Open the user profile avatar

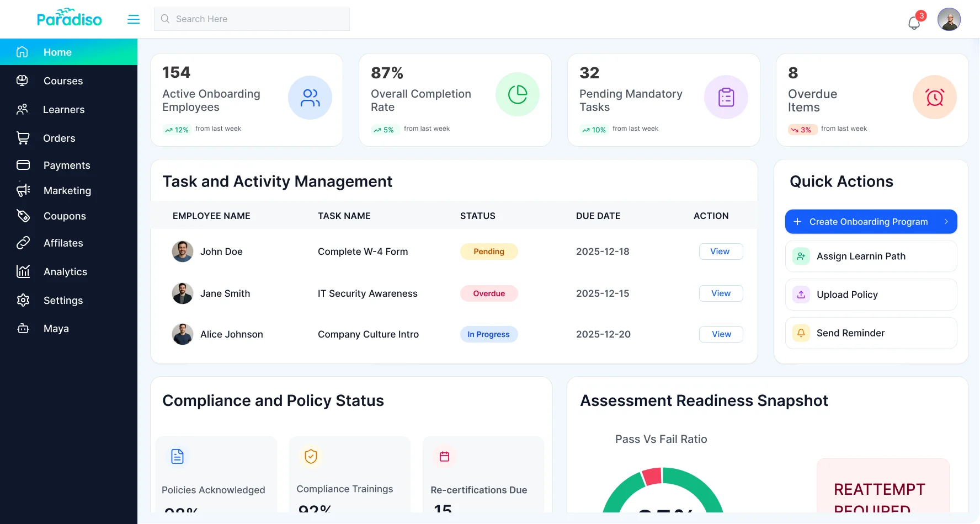tap(949, 19)
